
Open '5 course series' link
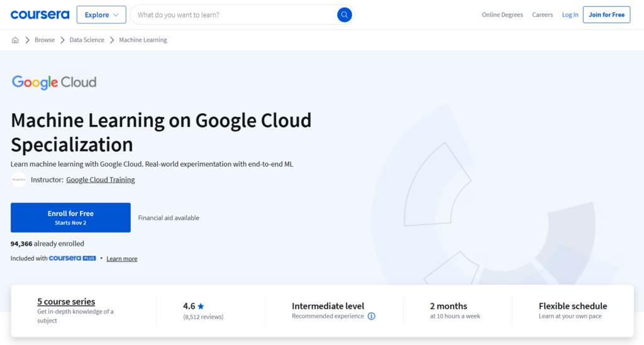click(x=66, y=302)
